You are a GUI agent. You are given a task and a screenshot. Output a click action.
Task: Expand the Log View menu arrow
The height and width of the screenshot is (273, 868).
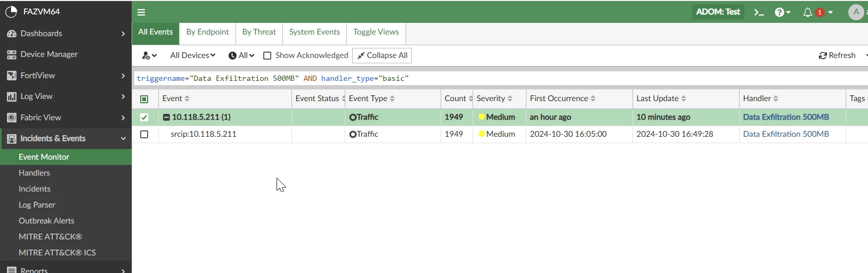click(x=123, y=96)
